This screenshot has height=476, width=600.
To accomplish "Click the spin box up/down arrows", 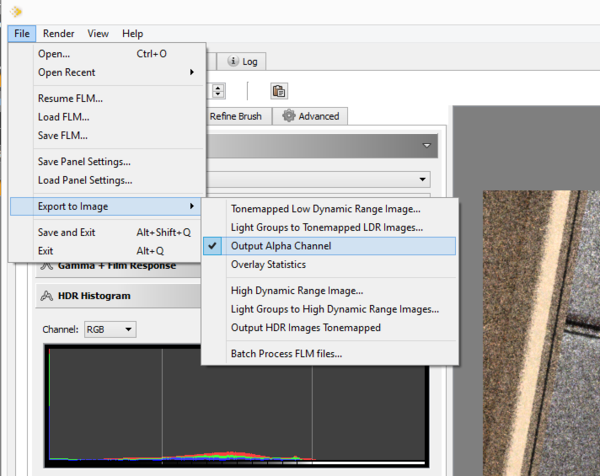I will coord(218,91).
